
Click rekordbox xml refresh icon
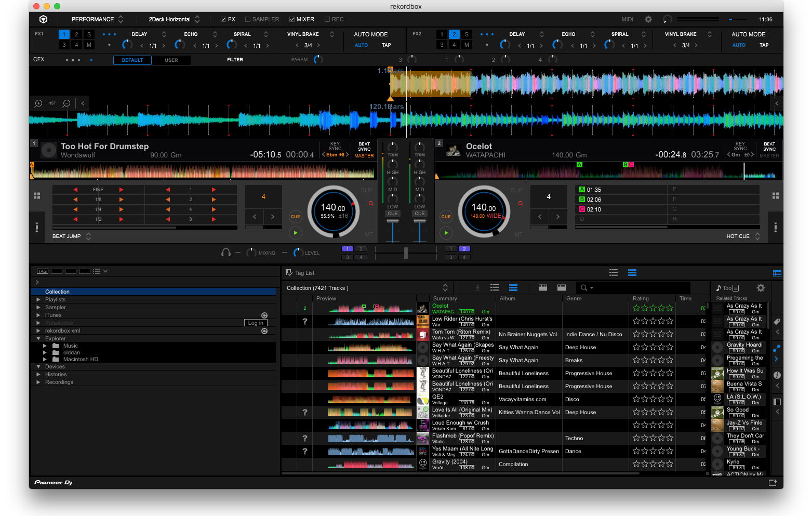tap(264, 331)
